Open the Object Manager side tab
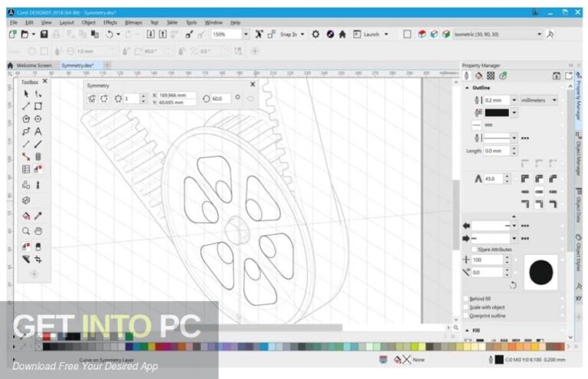 coord(579,155)
